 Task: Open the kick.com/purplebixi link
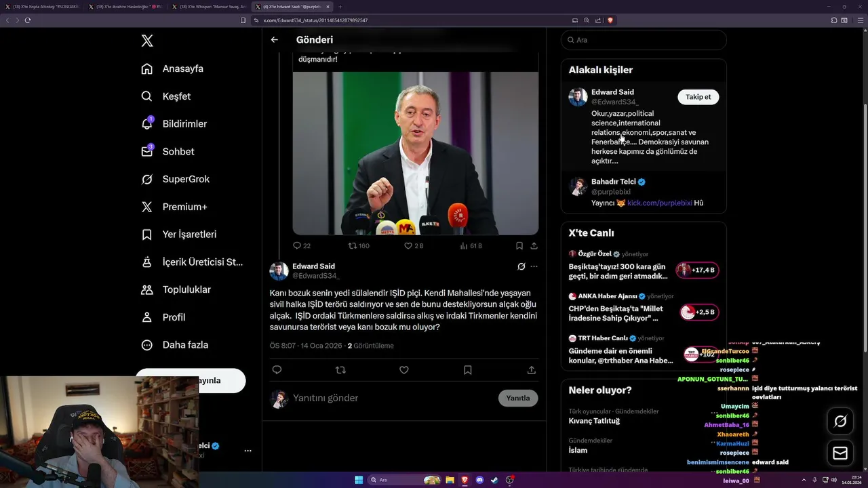660,203
